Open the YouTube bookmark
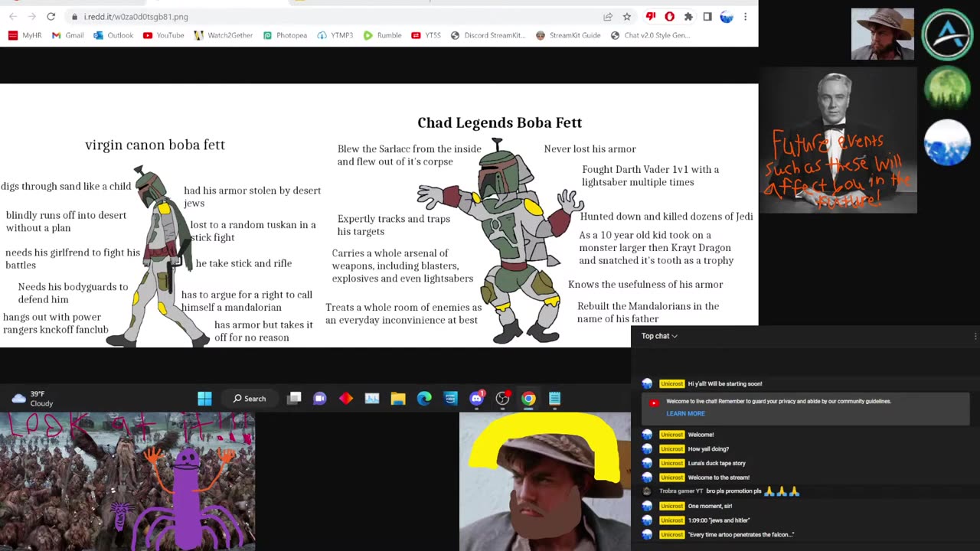The height and width of the screenshot is (551, 980). [x=163, y=35]
